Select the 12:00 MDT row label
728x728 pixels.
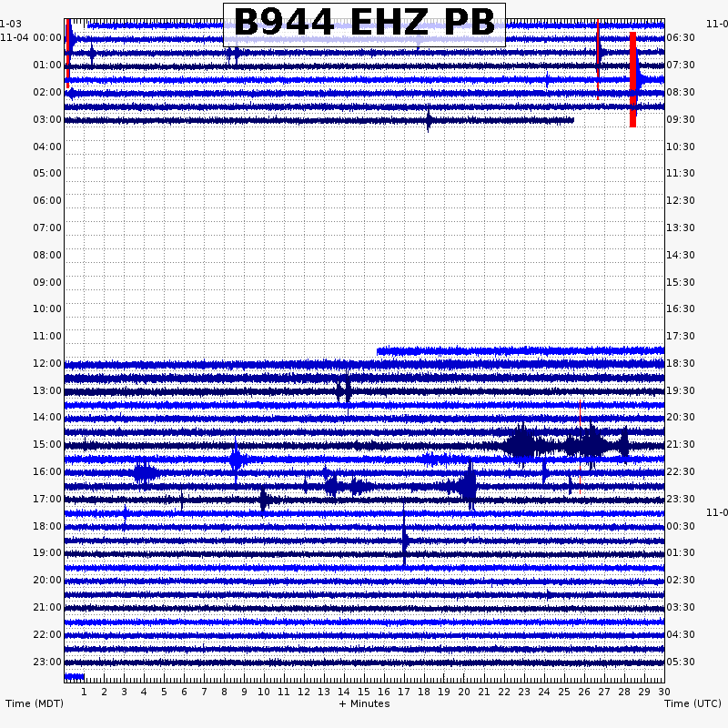point(47,363)
